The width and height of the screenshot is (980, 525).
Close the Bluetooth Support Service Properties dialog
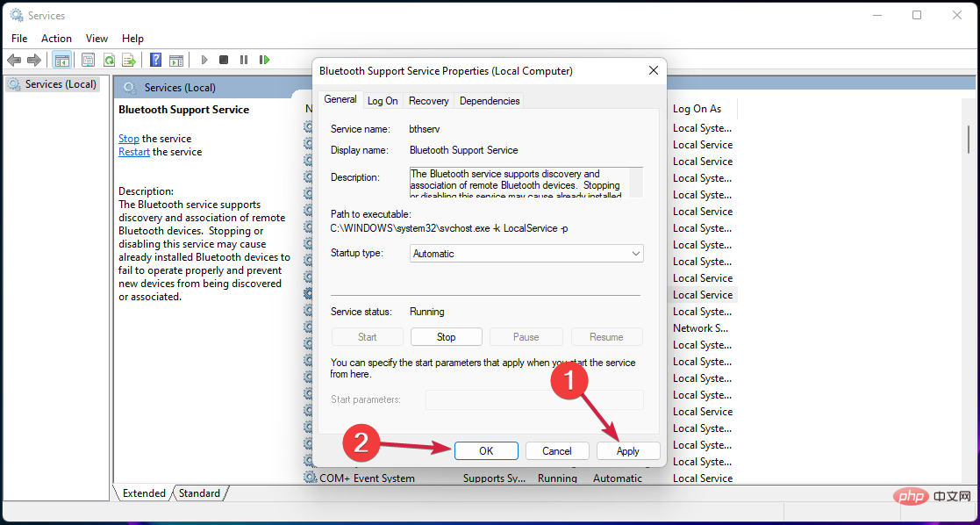pyautogui.click(x=653, y=71)
